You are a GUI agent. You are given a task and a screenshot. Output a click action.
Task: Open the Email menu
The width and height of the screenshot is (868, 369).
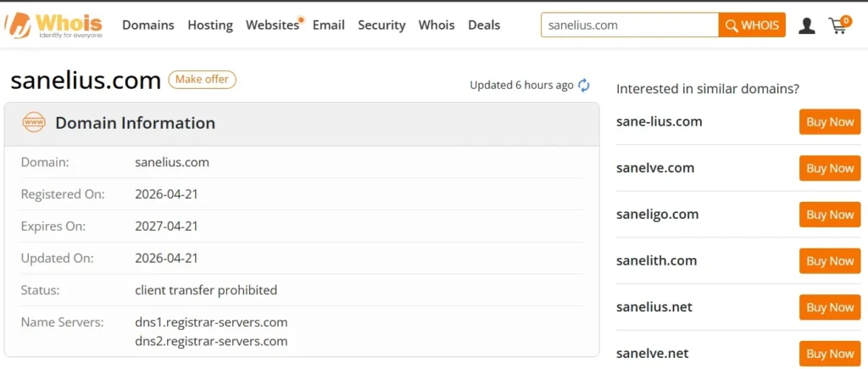(328, 25)
